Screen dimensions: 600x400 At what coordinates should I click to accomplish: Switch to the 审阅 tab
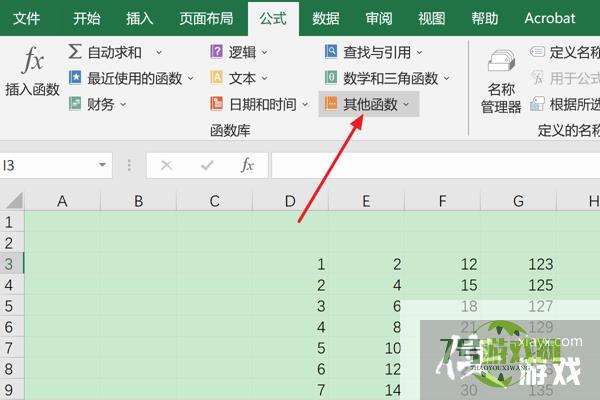pos(379,18)
